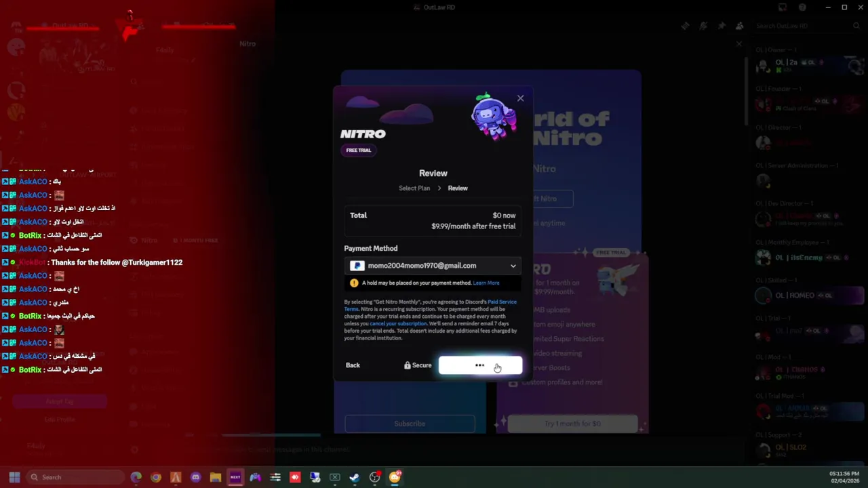Open Google Chrome from taskbar

click(156, 477)
